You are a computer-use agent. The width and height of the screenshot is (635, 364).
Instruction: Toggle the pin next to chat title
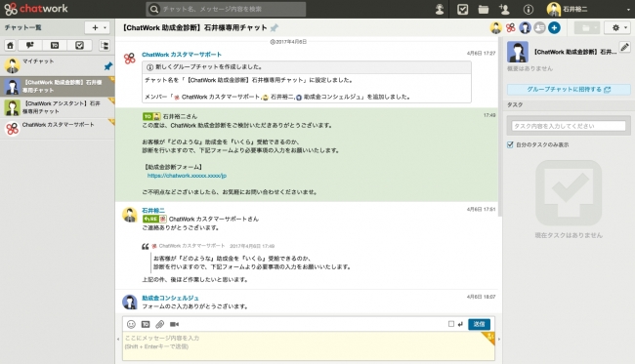click(x=275, y=27)
